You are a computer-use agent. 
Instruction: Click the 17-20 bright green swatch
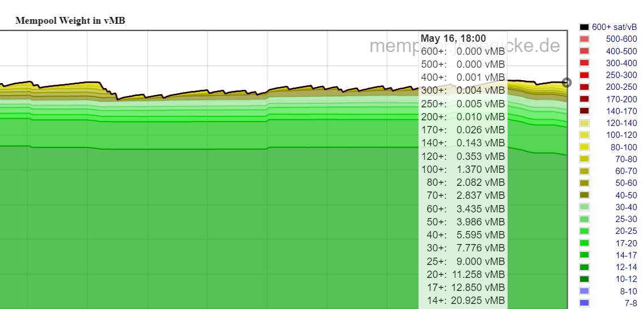pyautogui.click(x=584, y=243)
